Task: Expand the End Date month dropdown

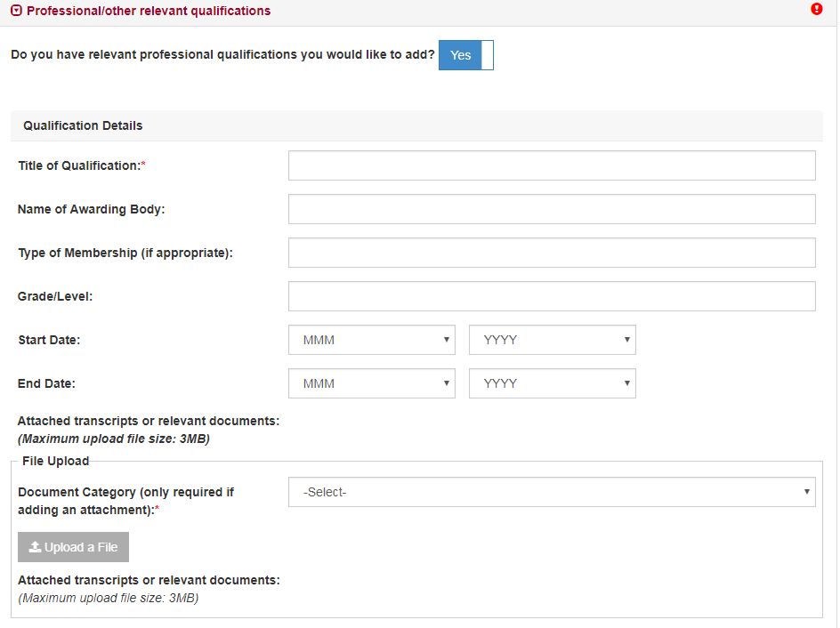Action: click(372, 383)
